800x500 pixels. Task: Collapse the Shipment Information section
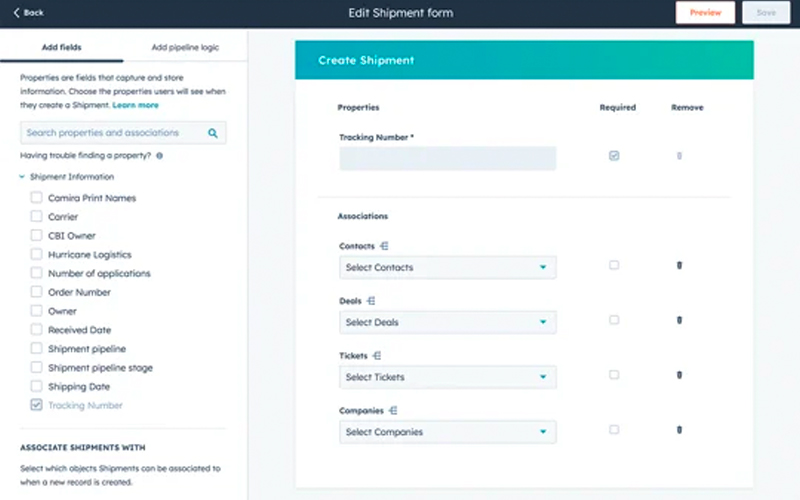[x=22, y=177]
